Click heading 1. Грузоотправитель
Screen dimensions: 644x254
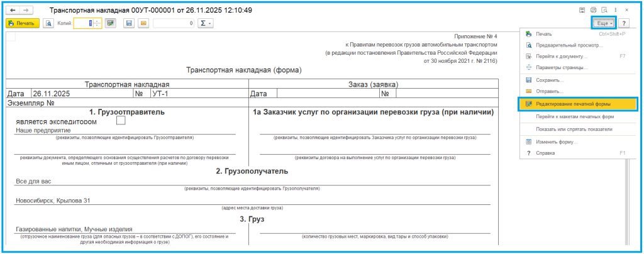point(127,112)
